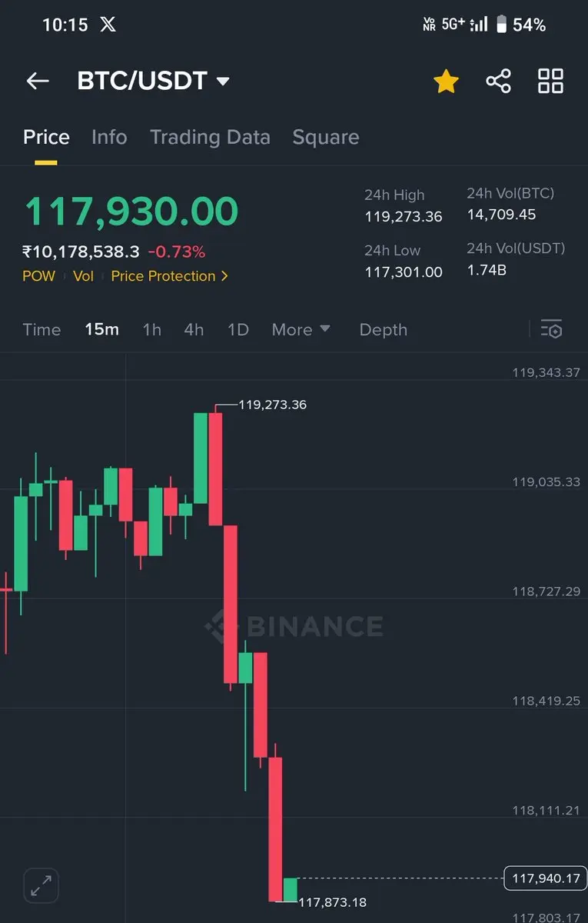Image resolution: width=588 pixels, height=923 pixels.
Task: Expand the BTC/USDT pair dropdown arrow
Action: (223, 81)
